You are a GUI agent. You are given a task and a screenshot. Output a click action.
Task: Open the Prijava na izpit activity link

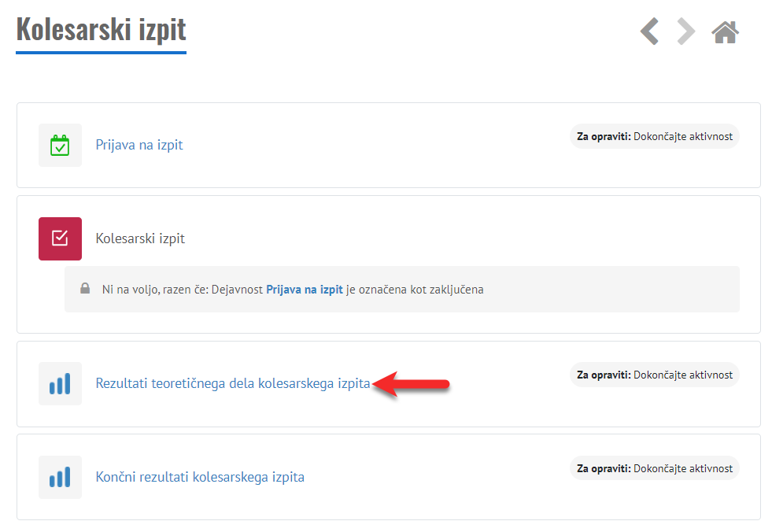(139, 145)
